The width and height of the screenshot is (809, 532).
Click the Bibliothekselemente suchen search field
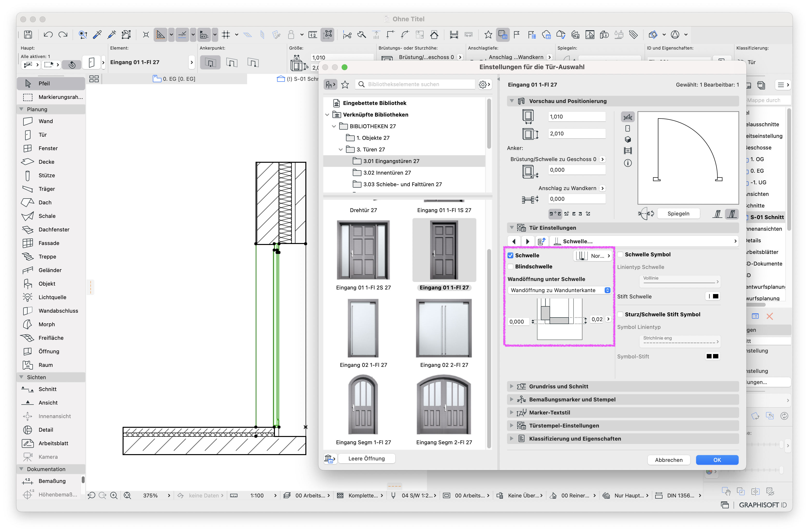coord(415,84)
